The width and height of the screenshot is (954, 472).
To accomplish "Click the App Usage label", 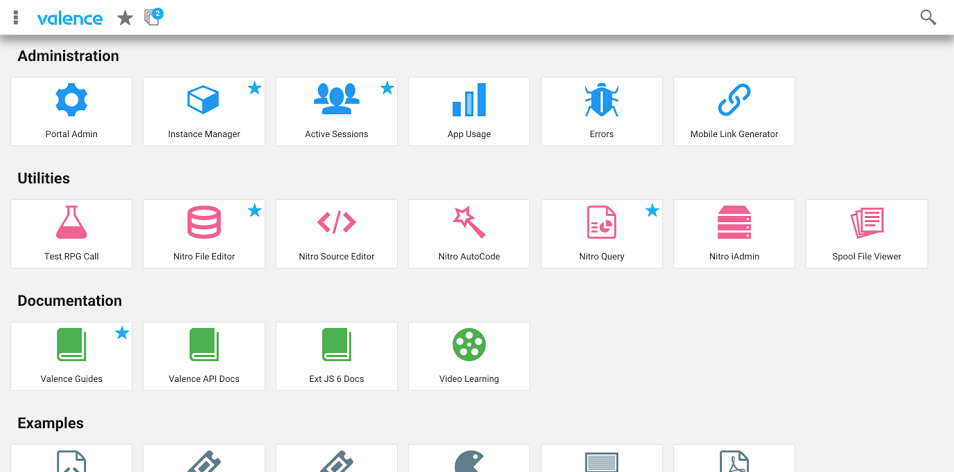I will click(x=469, y=134).
